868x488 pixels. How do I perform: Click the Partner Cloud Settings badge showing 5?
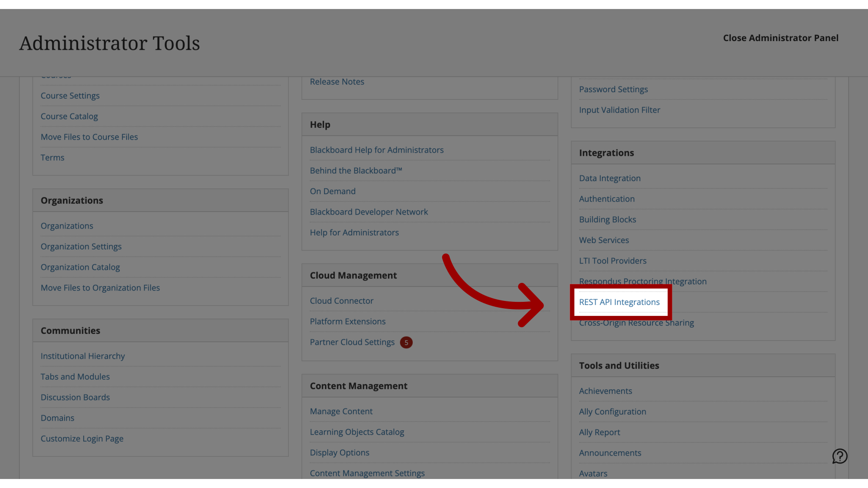click(406, 343)
